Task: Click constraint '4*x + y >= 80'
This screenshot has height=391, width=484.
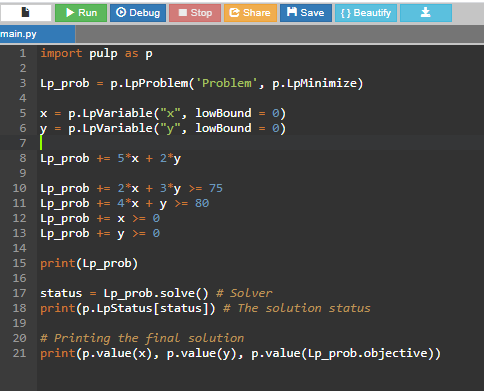Action: pos(163,204)
